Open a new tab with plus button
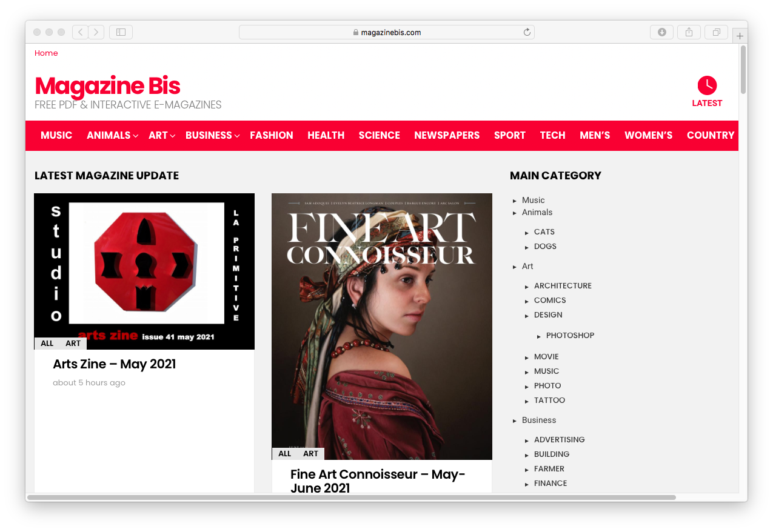Screen dimensions: 773x532 [x=740, y=36]
